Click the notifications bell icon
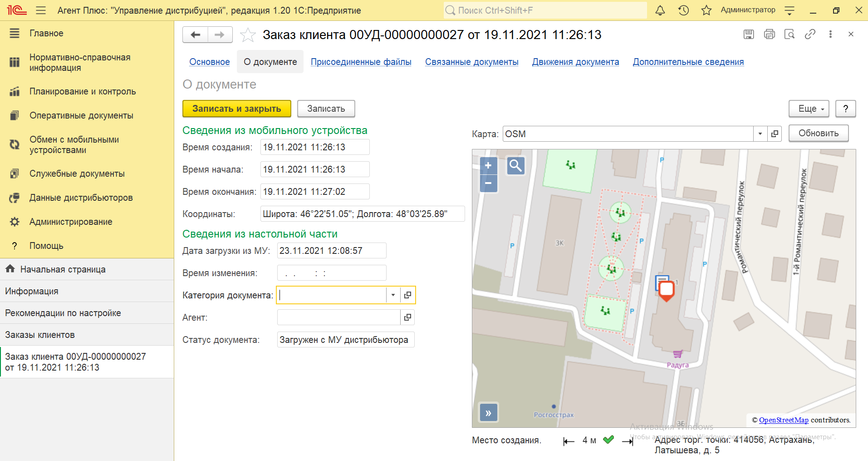Screen dimensions: 868x461 coord(660,10)
